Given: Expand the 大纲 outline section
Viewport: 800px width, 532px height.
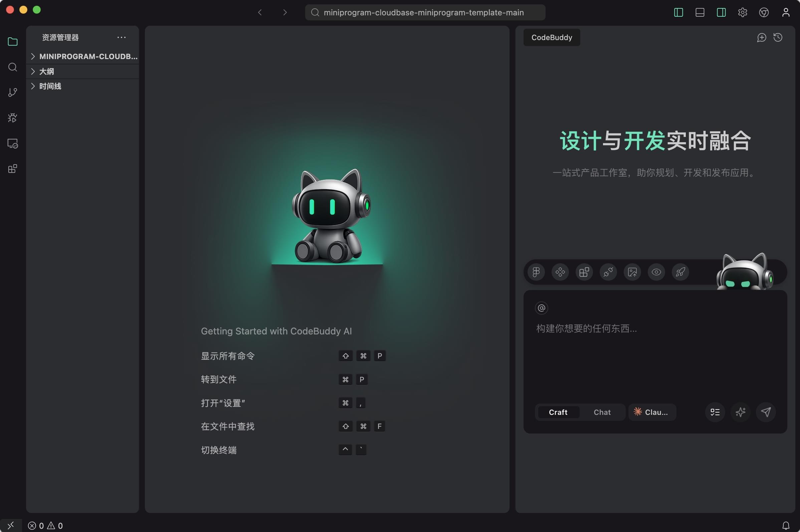Looking at the screenshot, I should (x=46, y=71).
